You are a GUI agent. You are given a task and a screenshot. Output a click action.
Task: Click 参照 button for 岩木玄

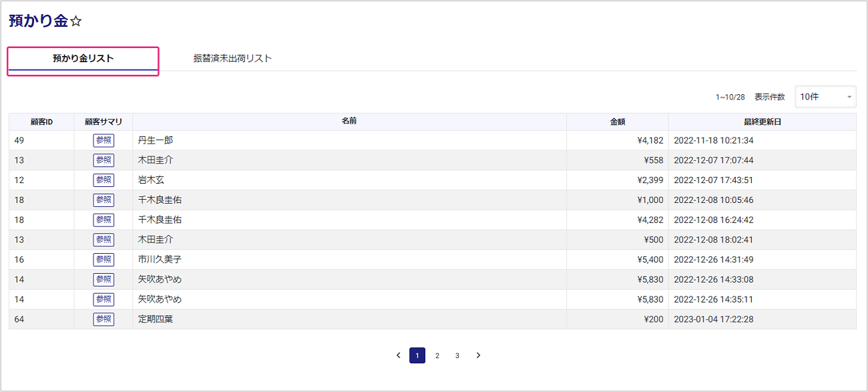[x=103, y=180]
